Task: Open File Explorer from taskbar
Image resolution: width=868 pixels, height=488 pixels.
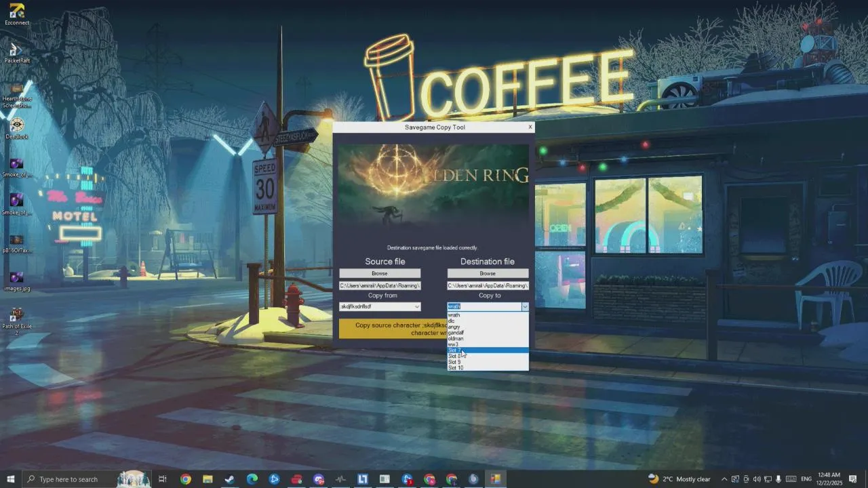Action: (208, 479)
